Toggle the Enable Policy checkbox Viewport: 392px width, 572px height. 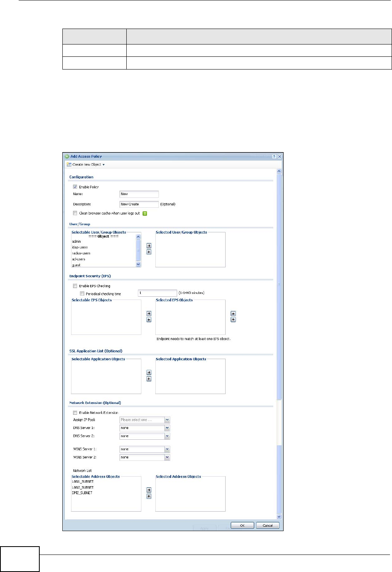[x=75, y=187]
